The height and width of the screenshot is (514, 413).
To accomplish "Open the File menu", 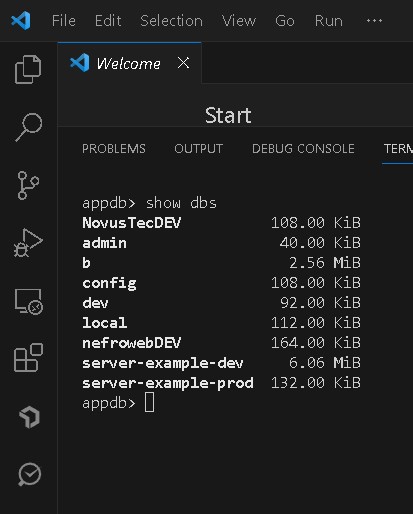I will (64, 21).
